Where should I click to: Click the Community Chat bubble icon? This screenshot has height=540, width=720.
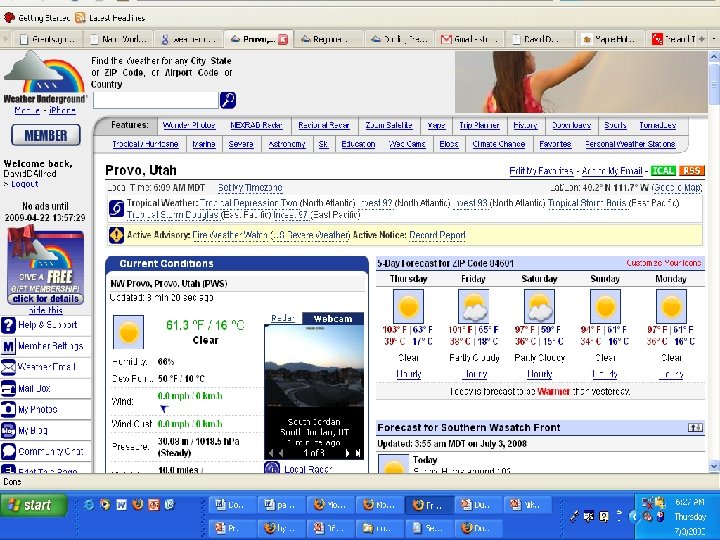[8, 451]
